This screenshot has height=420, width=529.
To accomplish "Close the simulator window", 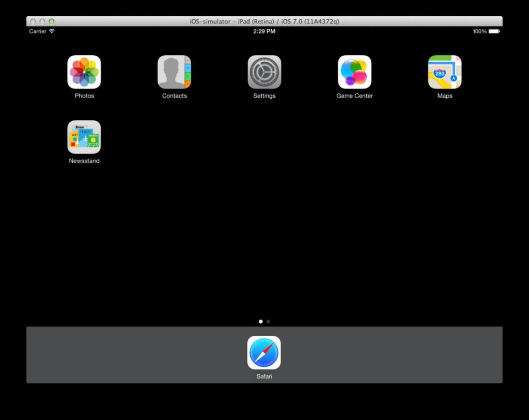I will tap(33, 21).
